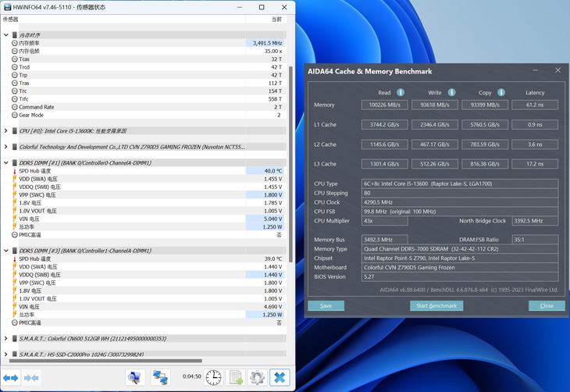This screenshot has width=570, height=392.
Task: Click DIMM #1 VDD (SWA) lightning icon
Action: [x=15, y=179]
